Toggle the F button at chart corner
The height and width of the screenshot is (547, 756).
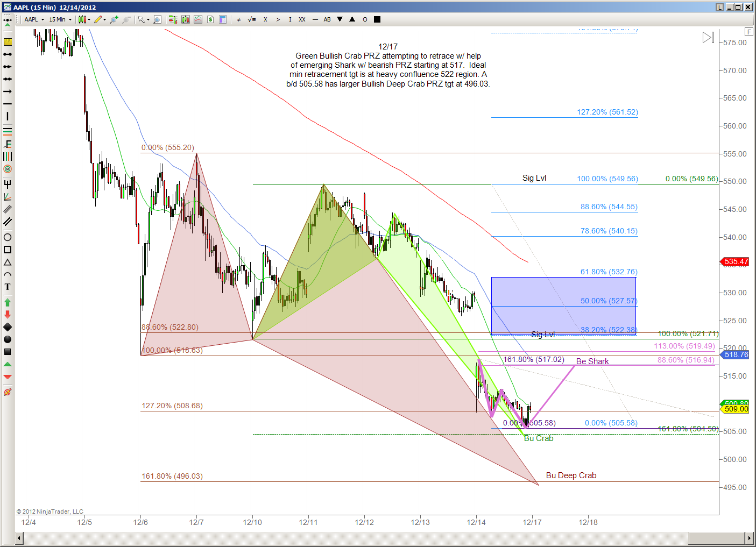(748, 32)
